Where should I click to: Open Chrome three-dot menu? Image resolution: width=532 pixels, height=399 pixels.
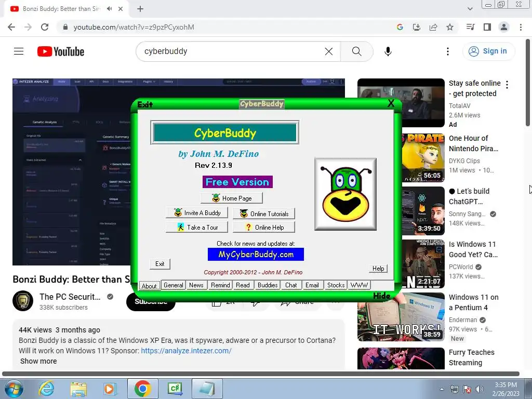[x=521, y=27]
